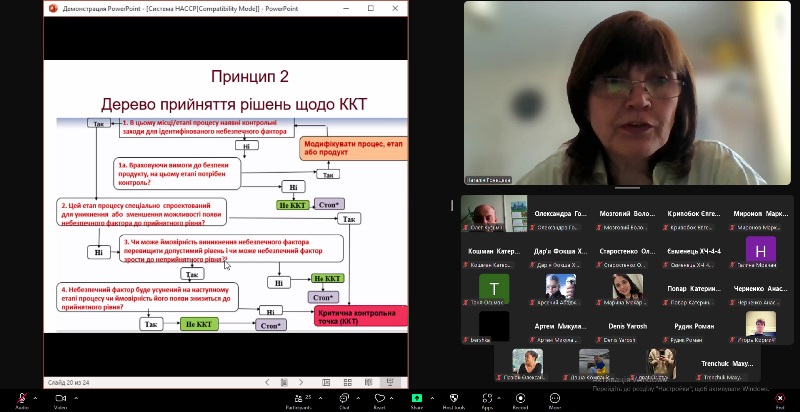
Task: Select the purple 'H' participant tile
Action: point(761,250)
